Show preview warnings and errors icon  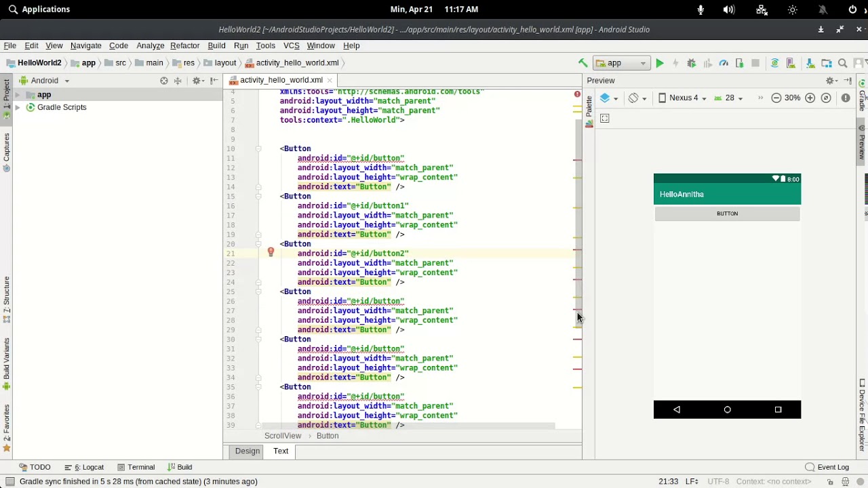(x=846, y=98)
